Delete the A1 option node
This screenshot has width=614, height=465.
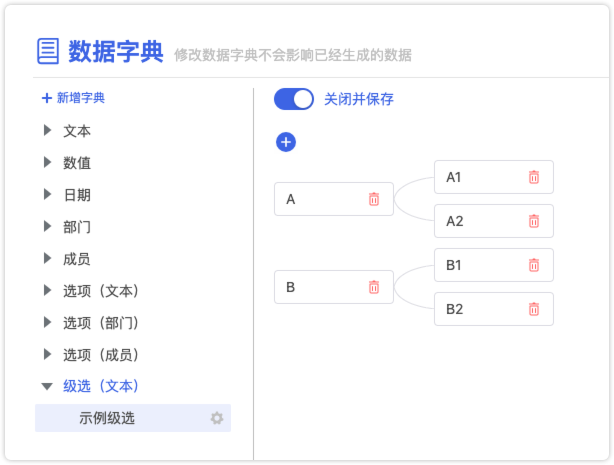(534, 177)
